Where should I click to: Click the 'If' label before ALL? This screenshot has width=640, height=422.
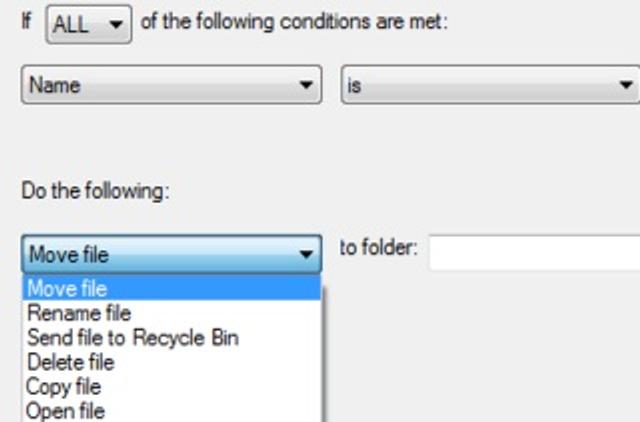(26, 21)
